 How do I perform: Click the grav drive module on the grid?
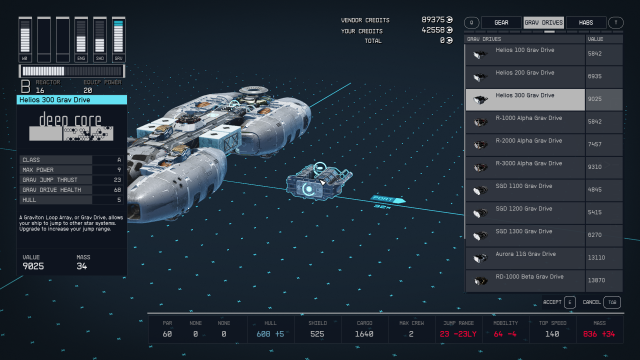(319, 182)
